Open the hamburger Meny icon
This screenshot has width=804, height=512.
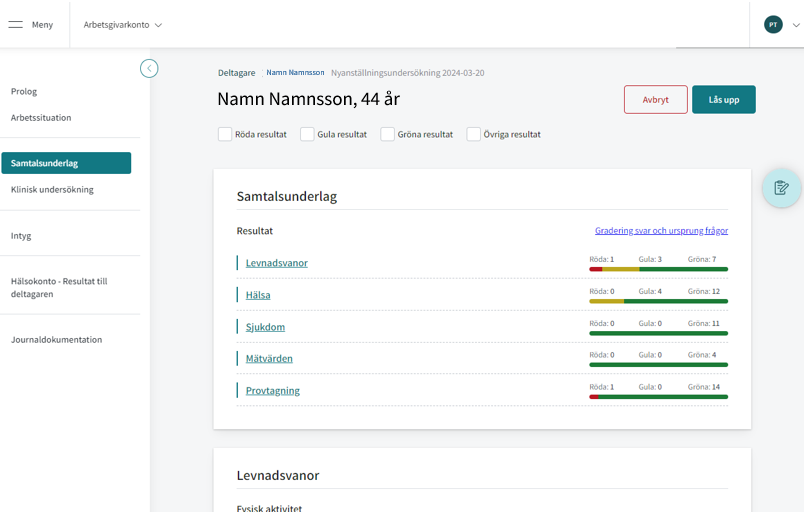click(x=15, y=25)
